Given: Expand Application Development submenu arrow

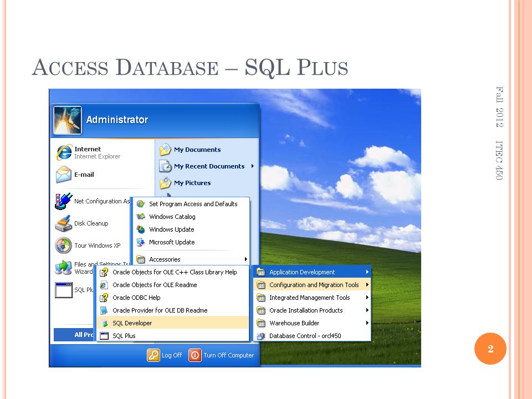Looking at the screenshot, I should pos(367,272).
